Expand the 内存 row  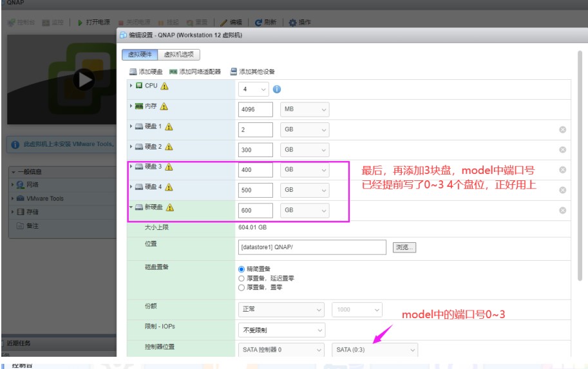tap(131, 106)
